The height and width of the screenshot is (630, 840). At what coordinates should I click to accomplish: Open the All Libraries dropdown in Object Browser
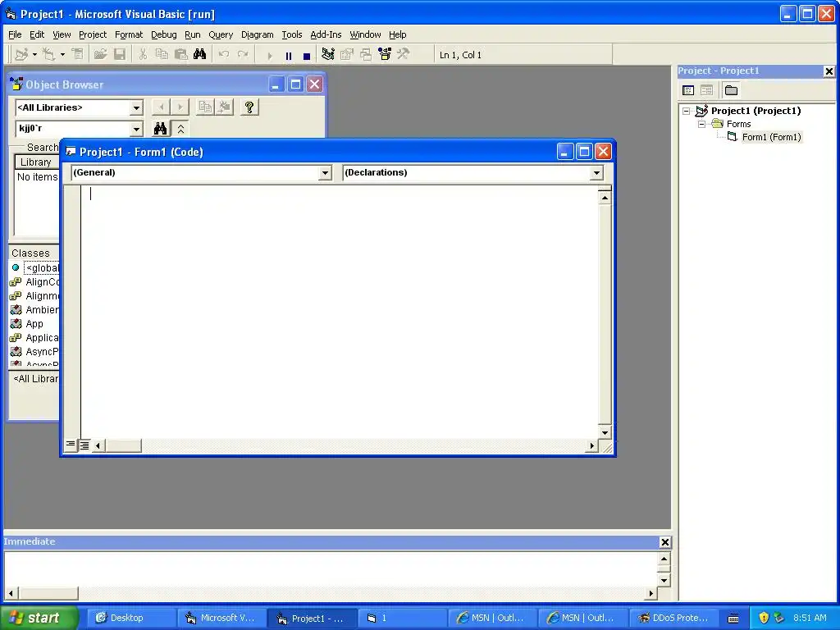click(x=136, y=108)
